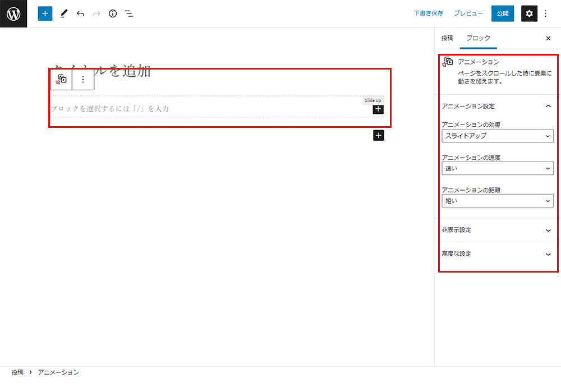Open the アニメーションの速度 dropdown showing 速い
The height and width of the screenshot is (392, 561).
(497, 168)
